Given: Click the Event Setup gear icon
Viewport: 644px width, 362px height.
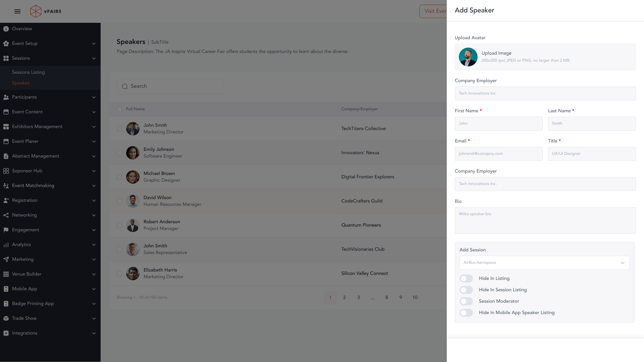Looking at the screenshot, I should pyautogui.click(x=6, y=44).
